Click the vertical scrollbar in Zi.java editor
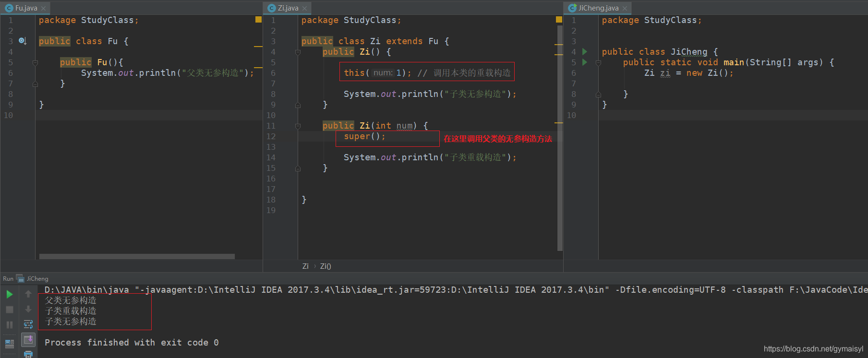Screen dimensions: 868x358 560,138
